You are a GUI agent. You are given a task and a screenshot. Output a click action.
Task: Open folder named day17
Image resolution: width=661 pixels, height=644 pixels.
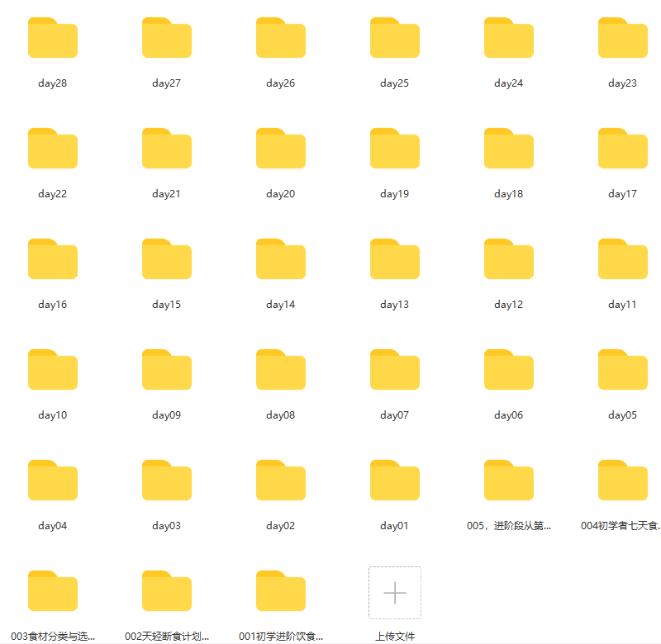[x=623, y=149]
